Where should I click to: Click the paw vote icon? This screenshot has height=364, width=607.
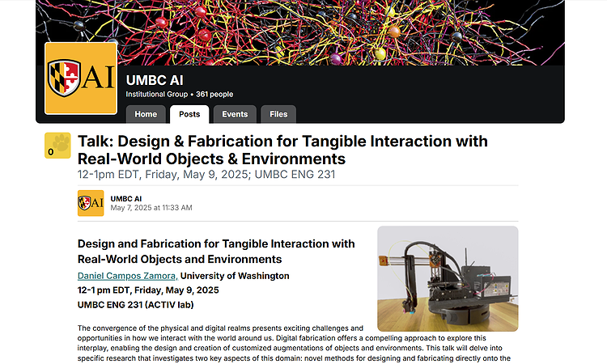57,146
